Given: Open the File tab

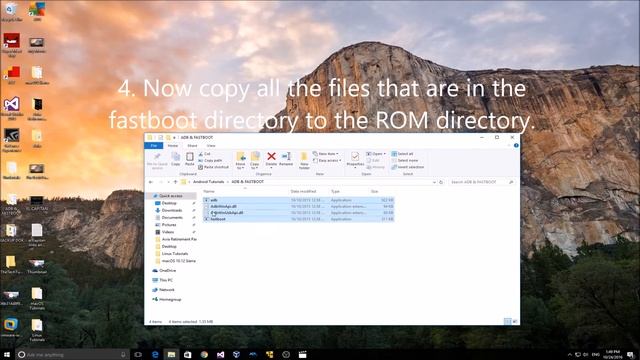Looking at the screenshot, I should pos(154,146).
